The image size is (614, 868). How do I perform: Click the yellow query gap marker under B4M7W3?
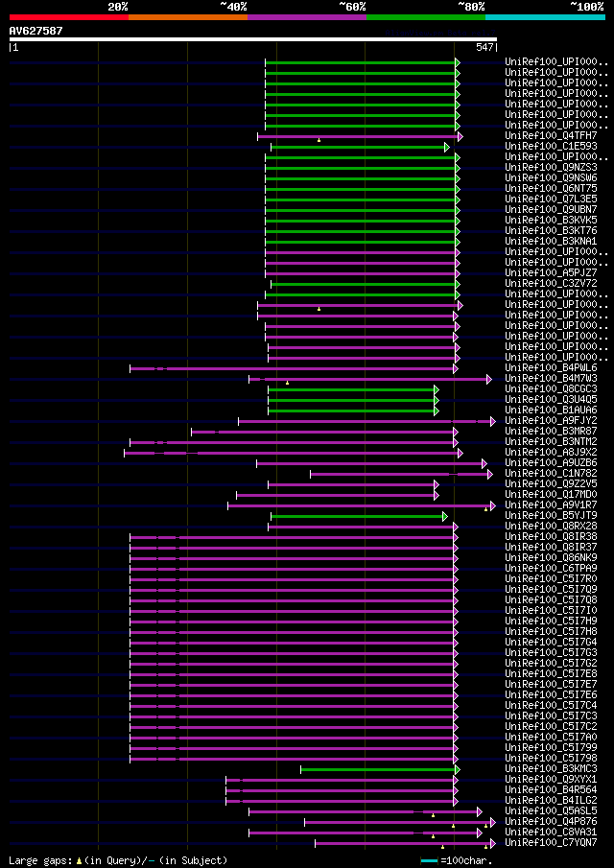[287, 383]
